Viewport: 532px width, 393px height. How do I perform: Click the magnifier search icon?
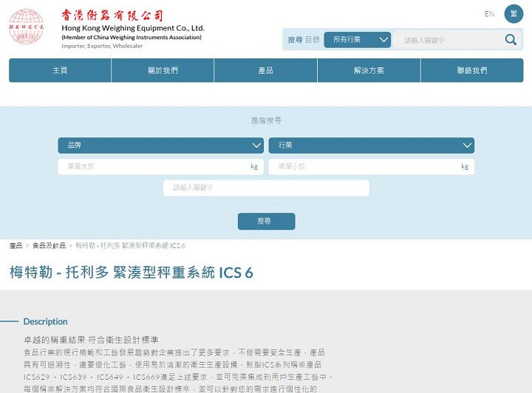click(511, 40)
